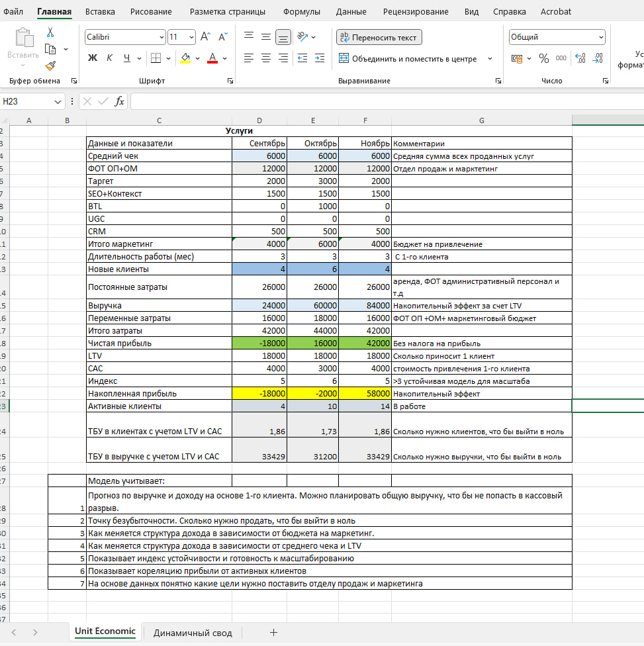
Task: Open the Формулы ribbon tab
Action: pos(301,11)
